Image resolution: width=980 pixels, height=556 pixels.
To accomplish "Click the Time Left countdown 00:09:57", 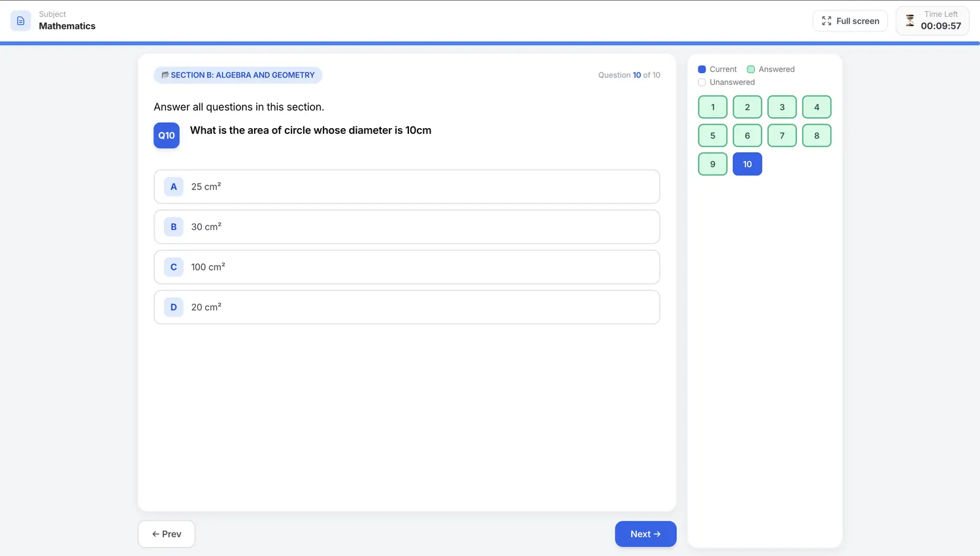I will click(x=941, y=26).
